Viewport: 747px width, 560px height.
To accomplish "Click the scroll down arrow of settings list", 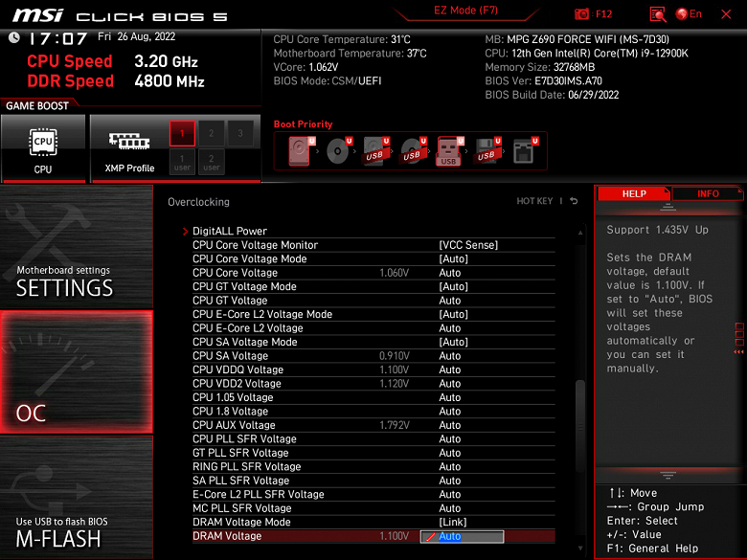I will [580, 549].
